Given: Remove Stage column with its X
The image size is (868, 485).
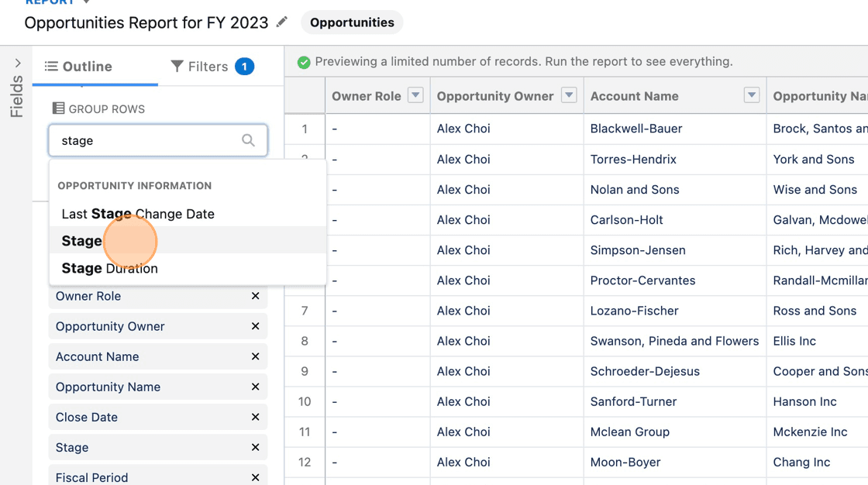Looking at the screenshot, I should (x=255, y=447).
